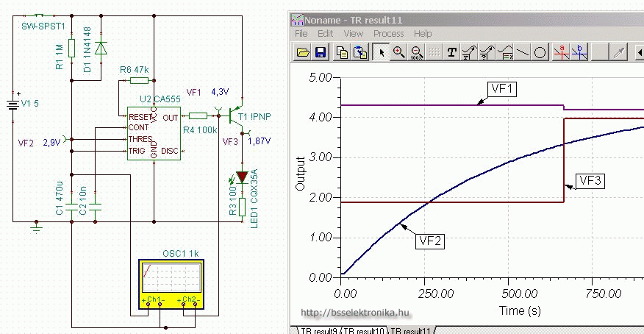Open the File menu
The height and width of the screenshot is (334, 644).
[x=301, y=34]
